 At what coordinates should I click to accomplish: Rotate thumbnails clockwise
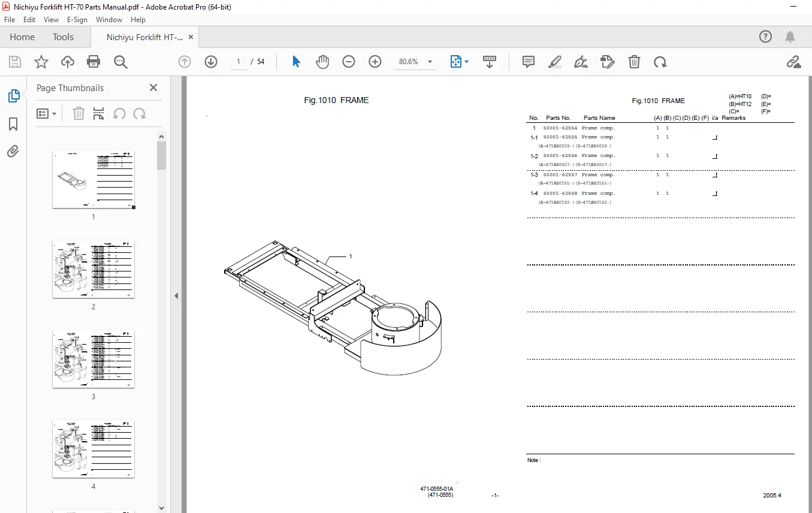pyautogui.click(x=140, y=114)
